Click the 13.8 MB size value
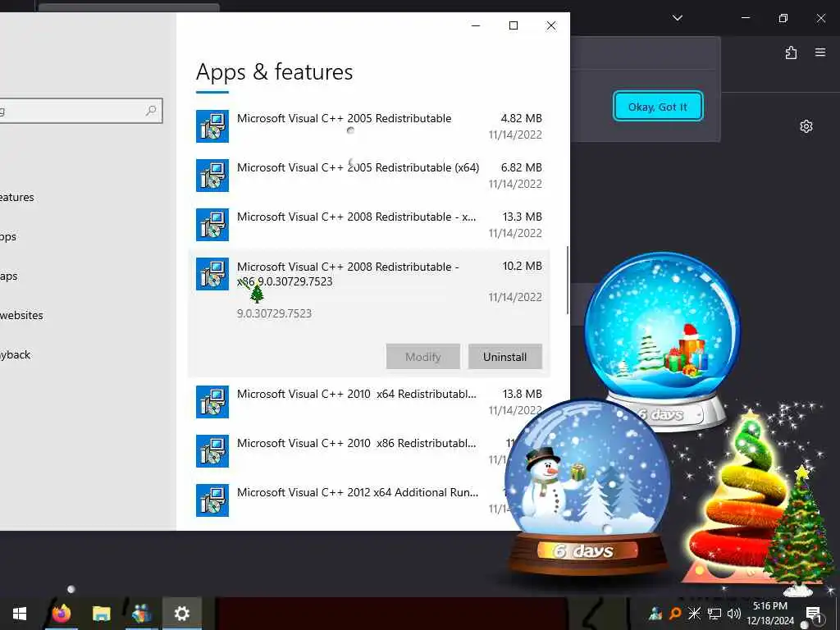This screenshot has height=630, width=840. coord(523,394)
